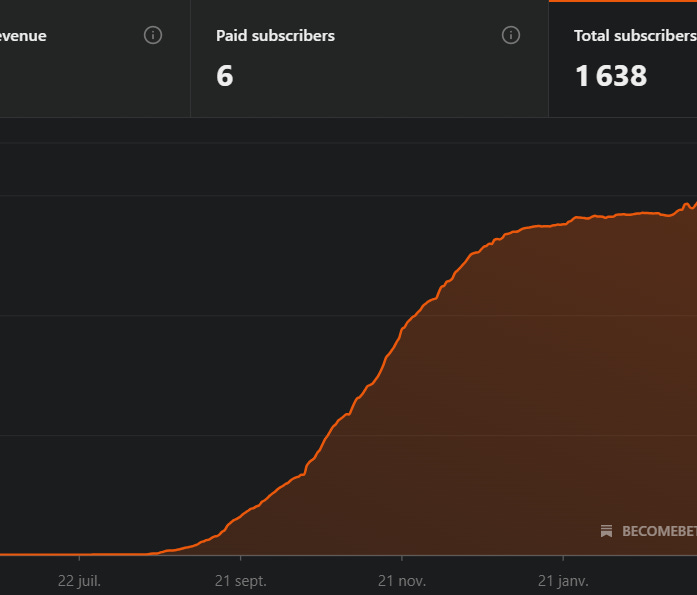
Task: Click the axis tick above 21 janv.
Action: pyautogui.click(x=563, y=558)
